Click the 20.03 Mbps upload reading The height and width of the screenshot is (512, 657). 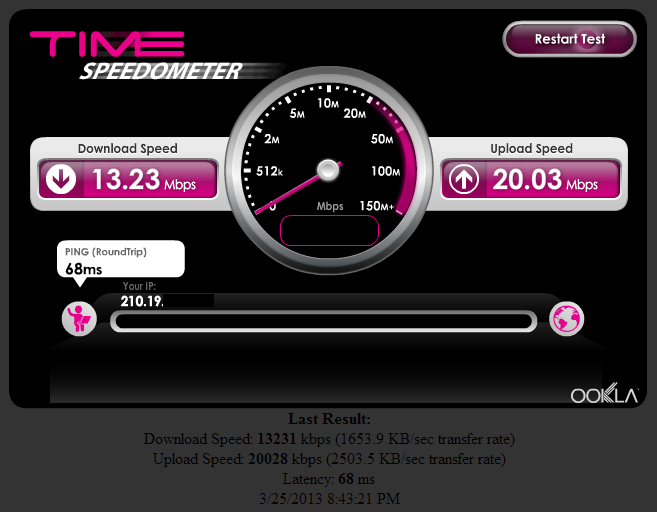coord(545,180)
